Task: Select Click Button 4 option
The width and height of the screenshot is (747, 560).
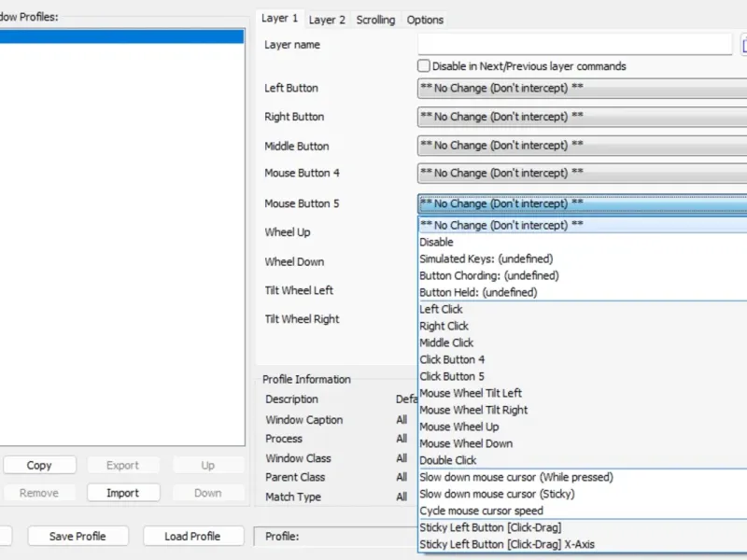Action: (583, 359)
